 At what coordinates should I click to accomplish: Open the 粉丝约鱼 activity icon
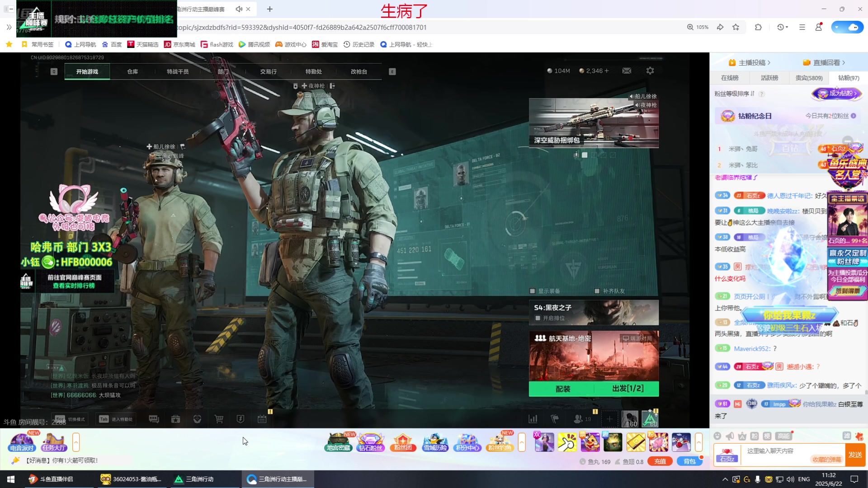pos(500,442)
